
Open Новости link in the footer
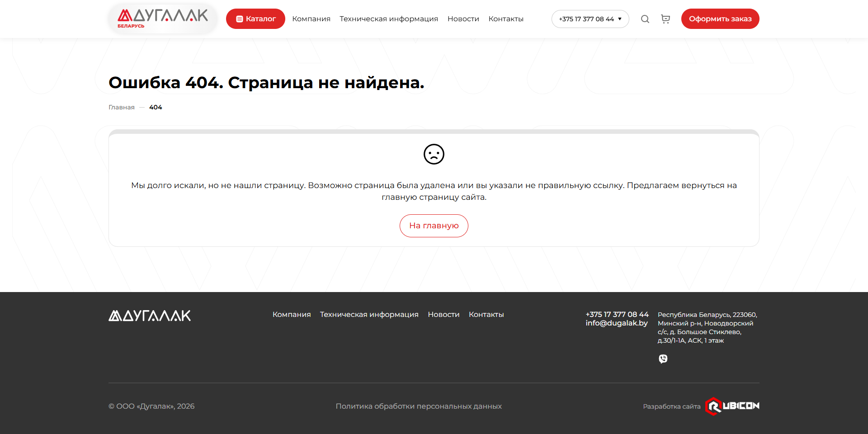point(443,315)
